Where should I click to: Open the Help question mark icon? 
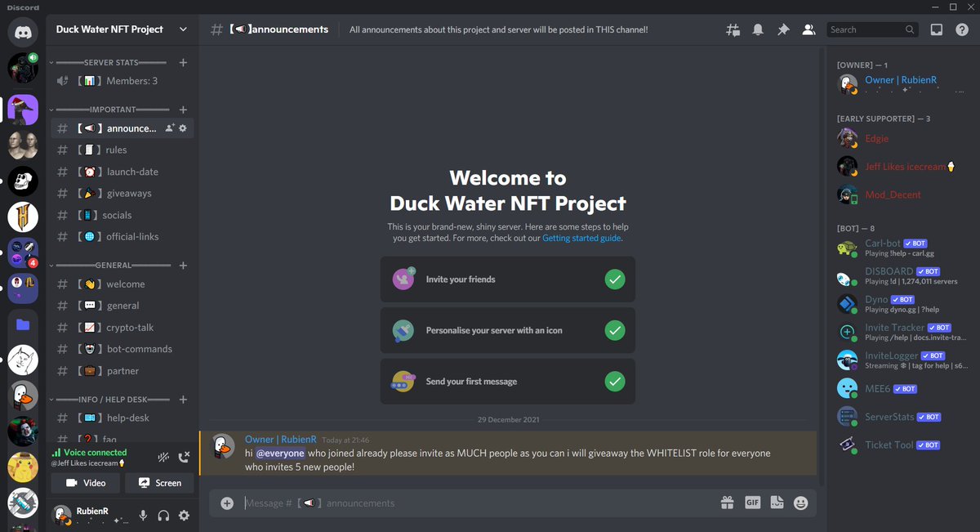tap(962, 29)
